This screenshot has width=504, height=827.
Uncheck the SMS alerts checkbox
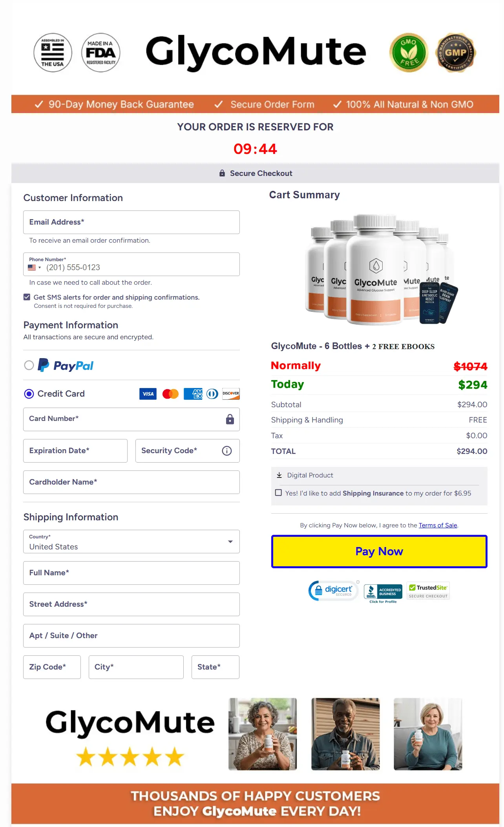[x=27, y=297]
